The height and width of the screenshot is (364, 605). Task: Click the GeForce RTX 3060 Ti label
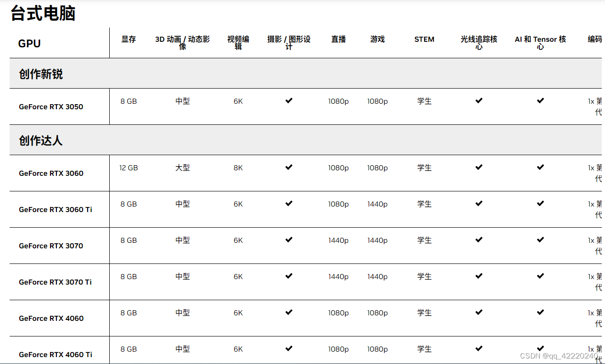[x=56, y=210]
